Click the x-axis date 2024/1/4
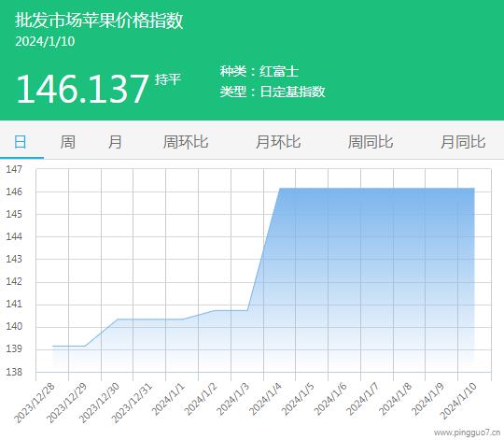The height and width of the screenshot is (440, 504). click(265, 400)
